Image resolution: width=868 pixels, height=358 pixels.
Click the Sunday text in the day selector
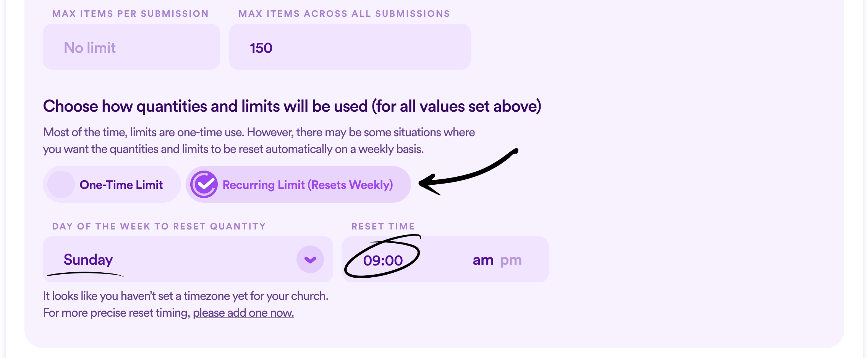click(89, 260)
